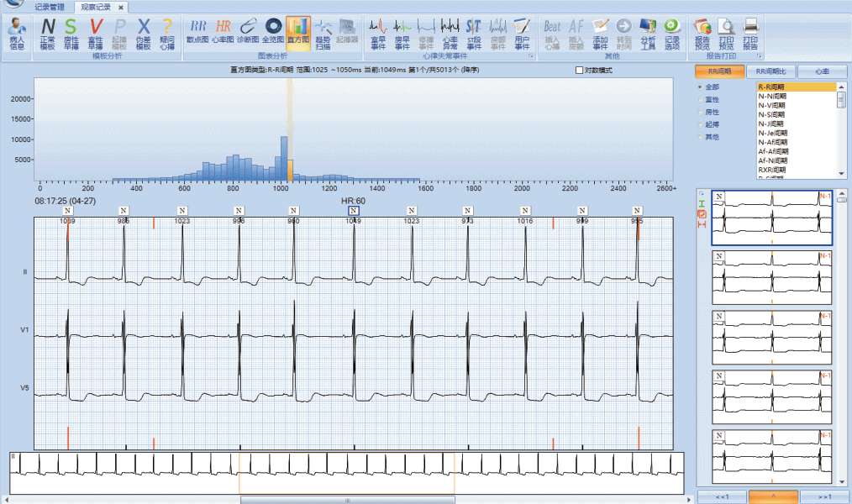Image resolution: width=852 pixels, height=504 pixels.
Task: Select the 房性 radio button
Action: point(701,112)
